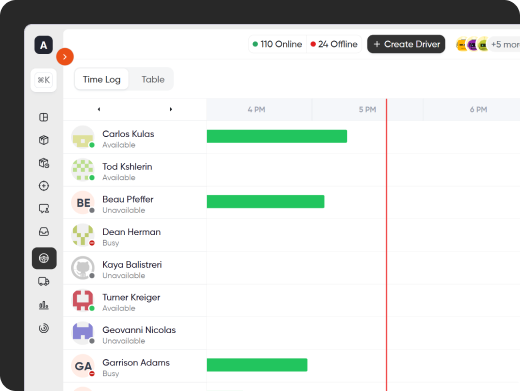Open the inbox tray sidebar icon
Viewport: 520px width, 391px height.
[x=44, y=232]
